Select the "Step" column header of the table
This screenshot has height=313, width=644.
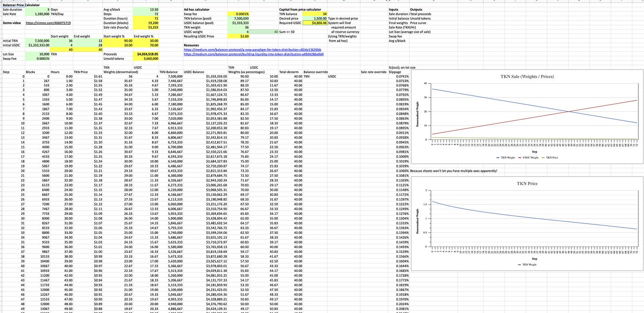6,72
